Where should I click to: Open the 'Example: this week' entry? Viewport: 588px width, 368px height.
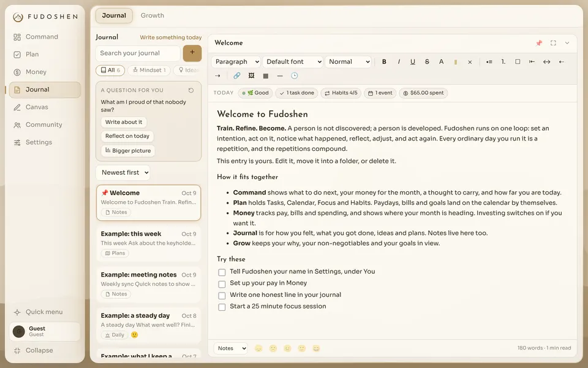tap(148, 243)
